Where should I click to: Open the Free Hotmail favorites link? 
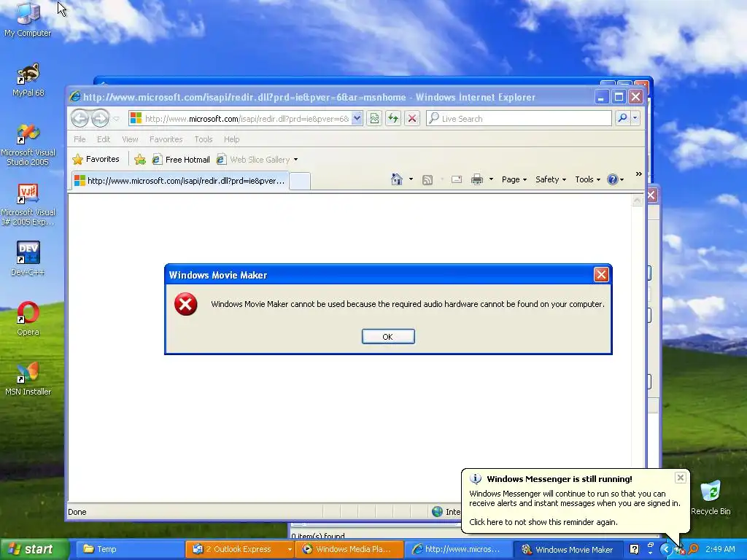[x=181, y=160]
